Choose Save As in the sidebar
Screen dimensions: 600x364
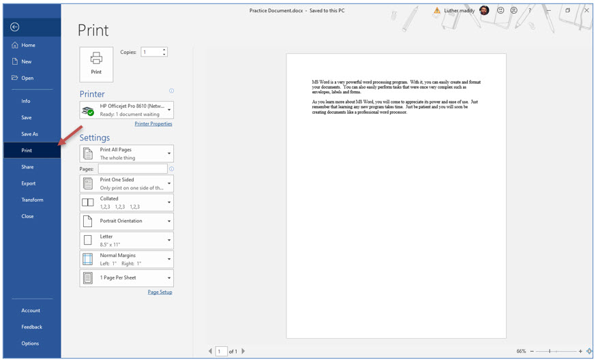pyautogui.click(x=32, y=134)
